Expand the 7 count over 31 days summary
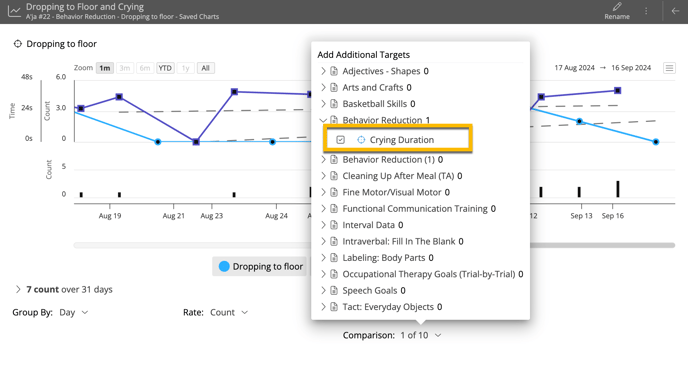The width and height of the screenshot is (688, 374). (x=18, y=289)
